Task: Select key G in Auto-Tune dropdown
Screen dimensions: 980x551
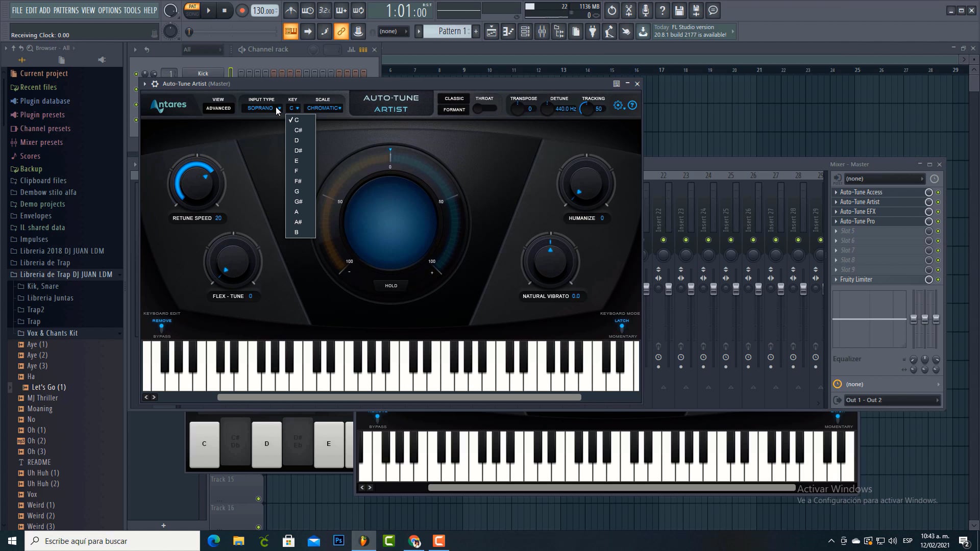Action: (298, 191)
